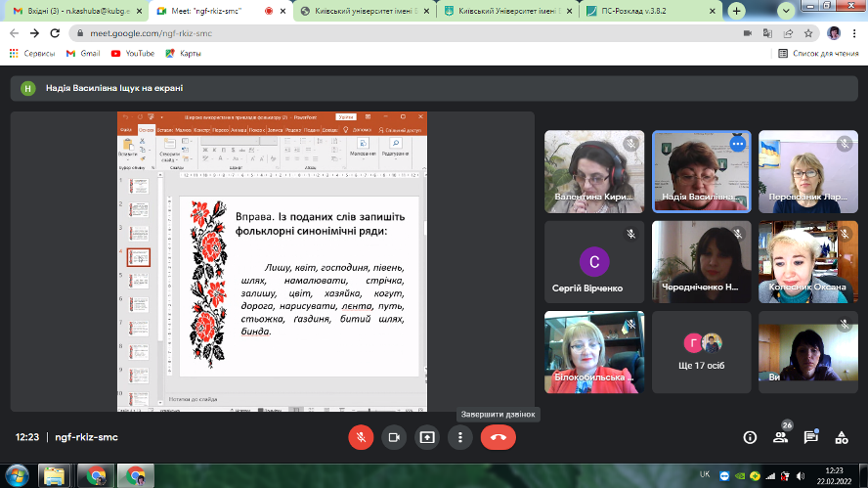Open the Activities panel icon
The width and height of the screenshot is (868, 488).
(841, 437)
